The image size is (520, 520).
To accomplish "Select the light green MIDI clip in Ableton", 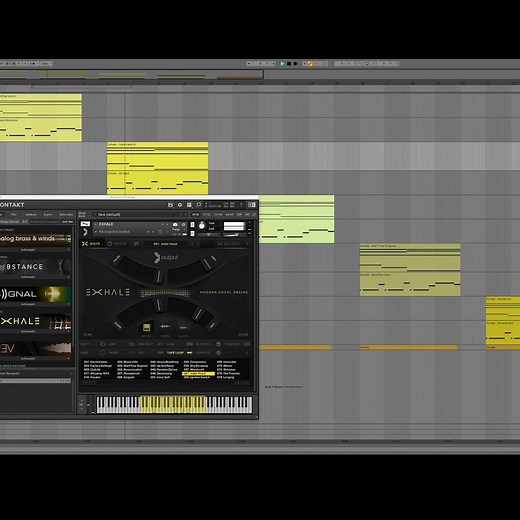I will click(x=296, y=219).
